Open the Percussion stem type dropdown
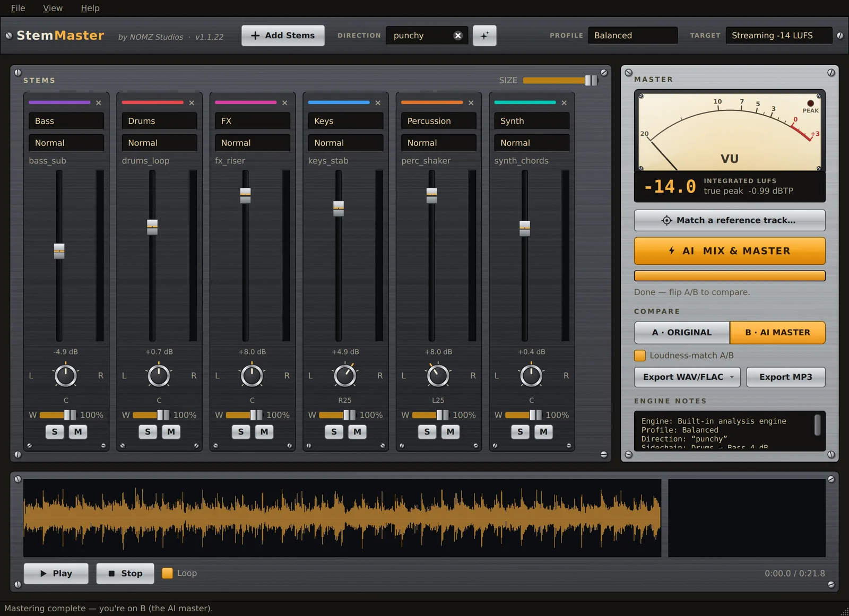Viewport: 849px width, 616px height. tap(438, 121)
